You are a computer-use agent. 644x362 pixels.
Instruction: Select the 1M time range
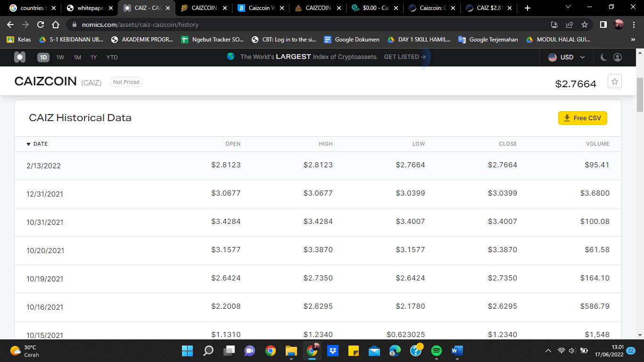77,57
